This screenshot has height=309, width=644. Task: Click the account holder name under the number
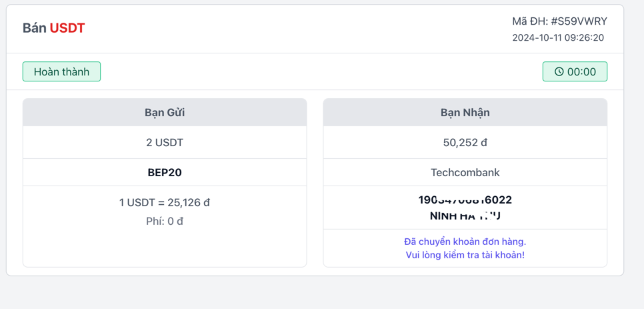pyautogui.click(x=465, y=216)
